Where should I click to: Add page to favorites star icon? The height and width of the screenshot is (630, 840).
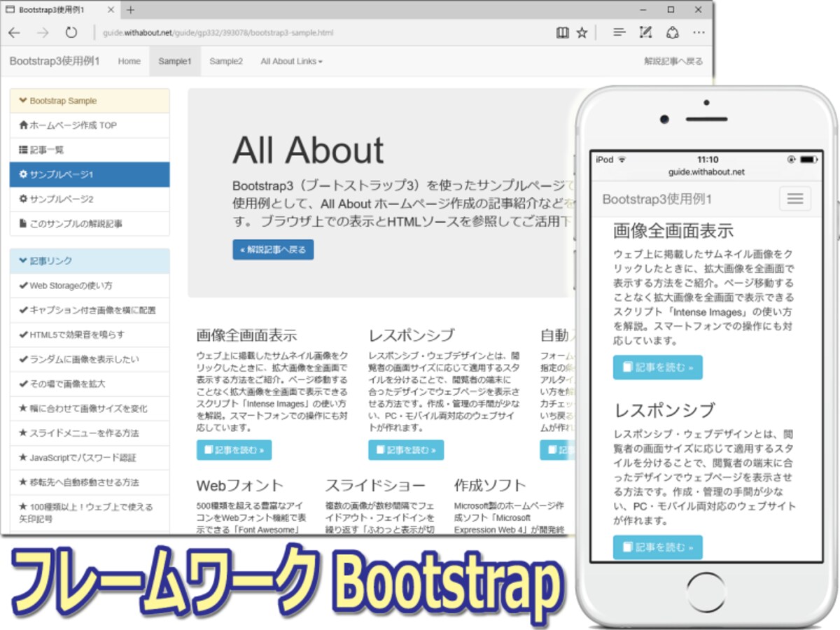tap(582, 33)
